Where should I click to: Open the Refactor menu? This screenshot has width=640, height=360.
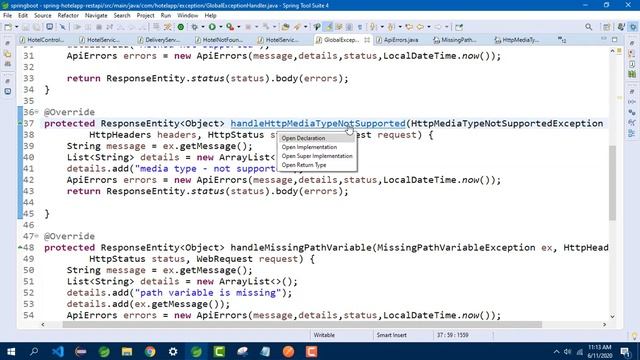[68, 16]
